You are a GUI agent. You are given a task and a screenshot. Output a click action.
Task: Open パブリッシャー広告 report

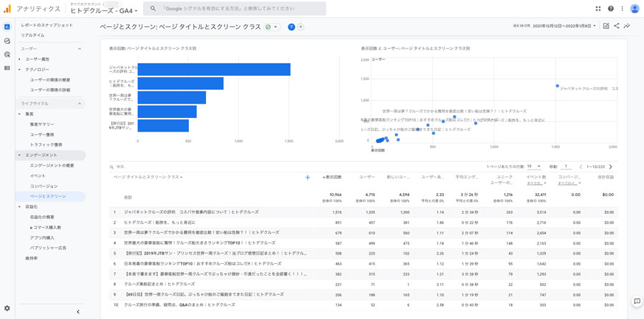[48, 248]
